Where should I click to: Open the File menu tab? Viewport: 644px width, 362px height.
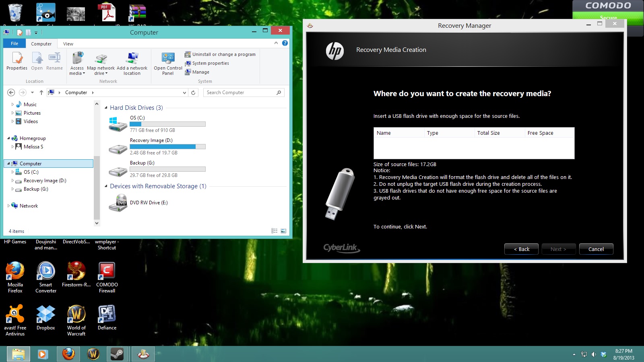pos(14,43)
